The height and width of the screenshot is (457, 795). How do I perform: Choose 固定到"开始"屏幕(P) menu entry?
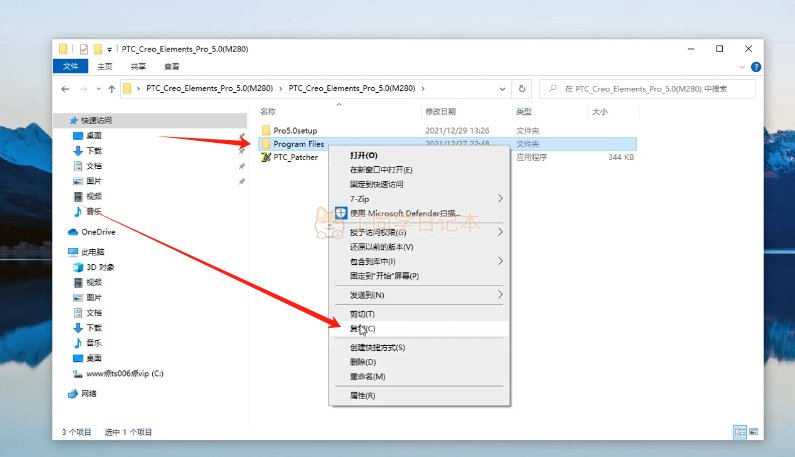(384, 276)
